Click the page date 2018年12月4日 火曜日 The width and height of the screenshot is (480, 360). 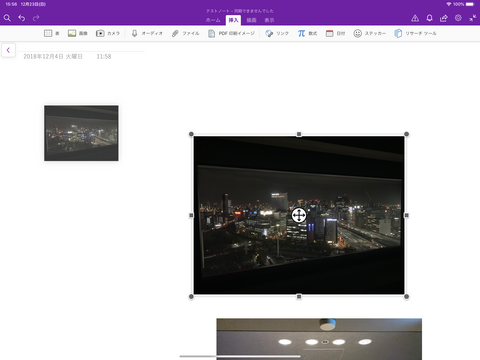(x=53, y=57)
